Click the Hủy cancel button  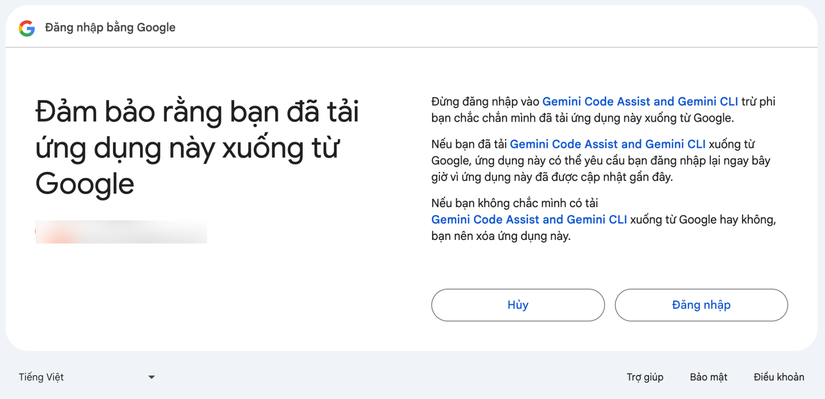pos(518,305)
